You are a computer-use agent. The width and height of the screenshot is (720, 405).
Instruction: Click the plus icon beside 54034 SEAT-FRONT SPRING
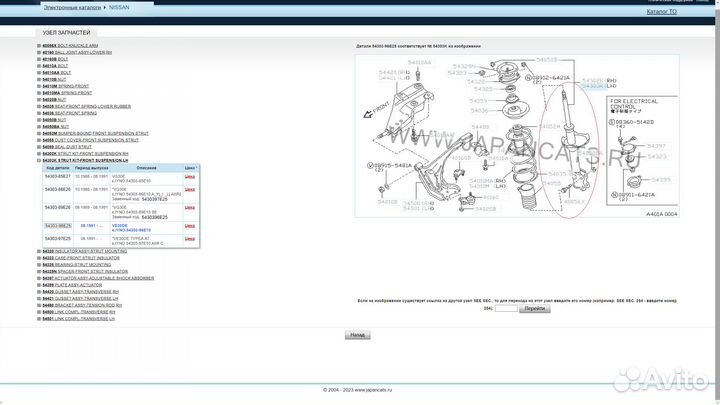tap(40, 112)
